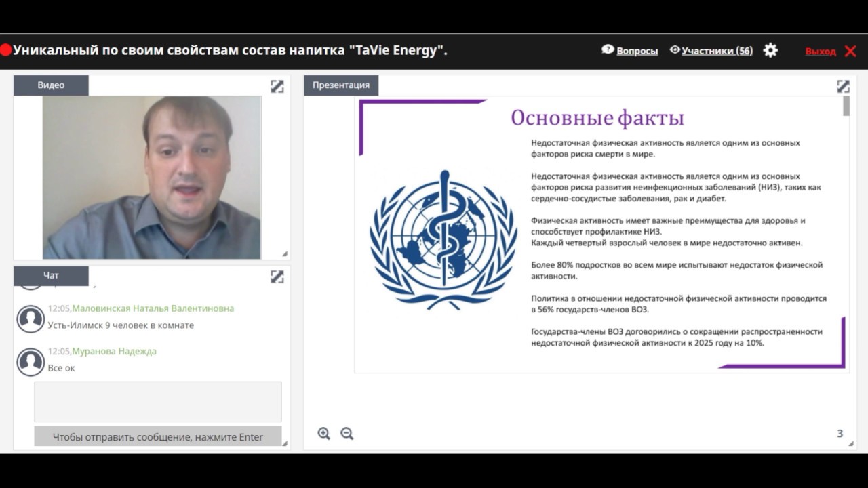
Task: Click the send message Enter hint bar
Action: pyautogui.click(x=158, y=437)
